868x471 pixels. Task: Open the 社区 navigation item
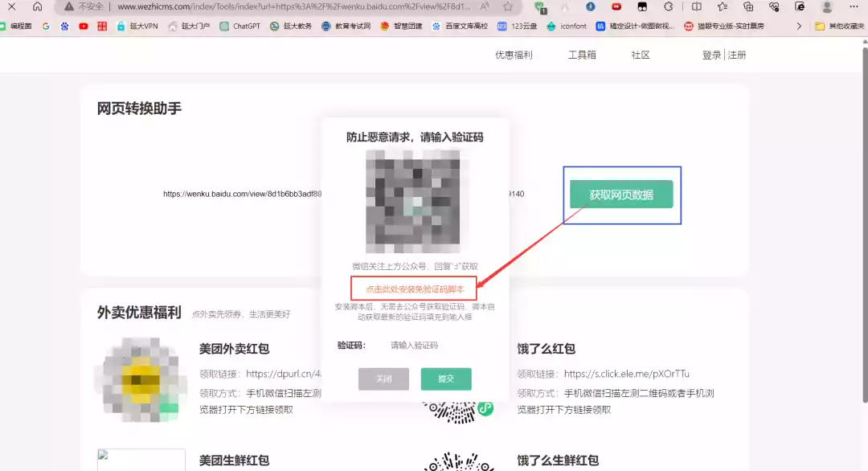(x=641, y=55)
